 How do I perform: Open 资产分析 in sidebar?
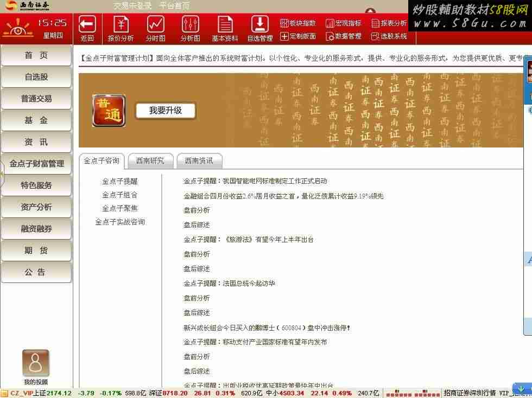(36, 208)
